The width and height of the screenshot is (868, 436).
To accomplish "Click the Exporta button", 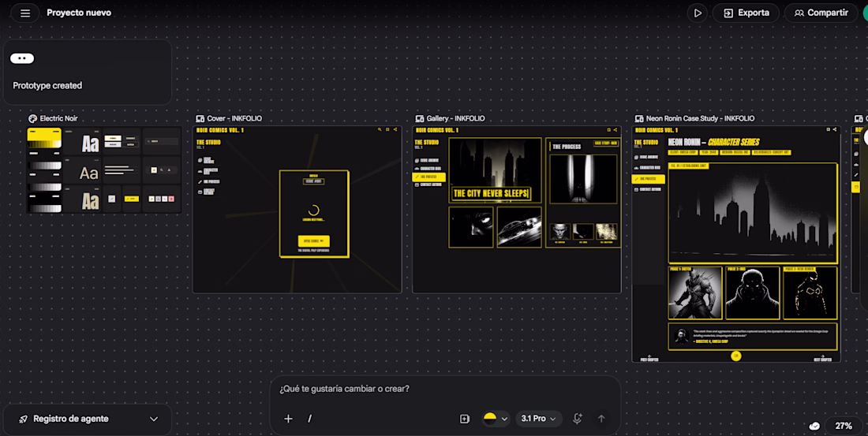I will (x=746, y=13).
